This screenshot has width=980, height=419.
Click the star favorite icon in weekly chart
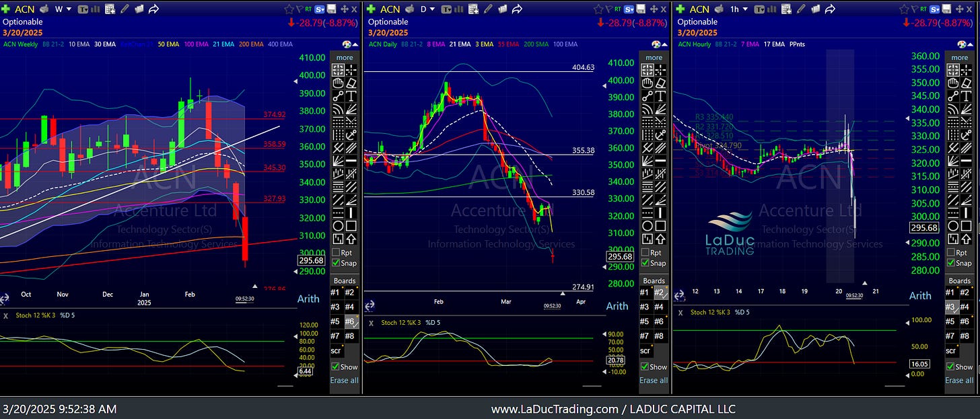click(x=289, y=9)
